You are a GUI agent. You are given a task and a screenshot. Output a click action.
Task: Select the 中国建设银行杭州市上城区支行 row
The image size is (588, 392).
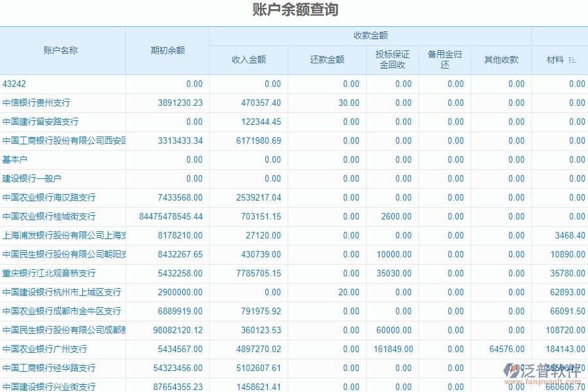(62, 292)
